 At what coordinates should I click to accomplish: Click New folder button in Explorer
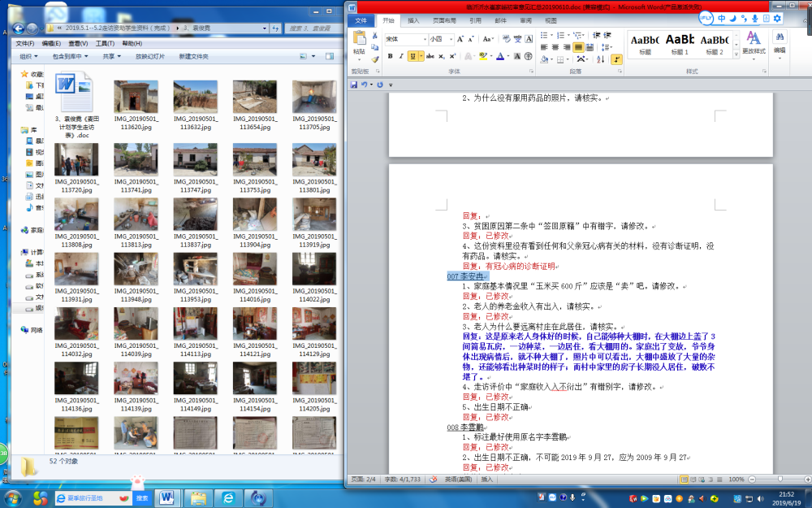coord(194,56)
